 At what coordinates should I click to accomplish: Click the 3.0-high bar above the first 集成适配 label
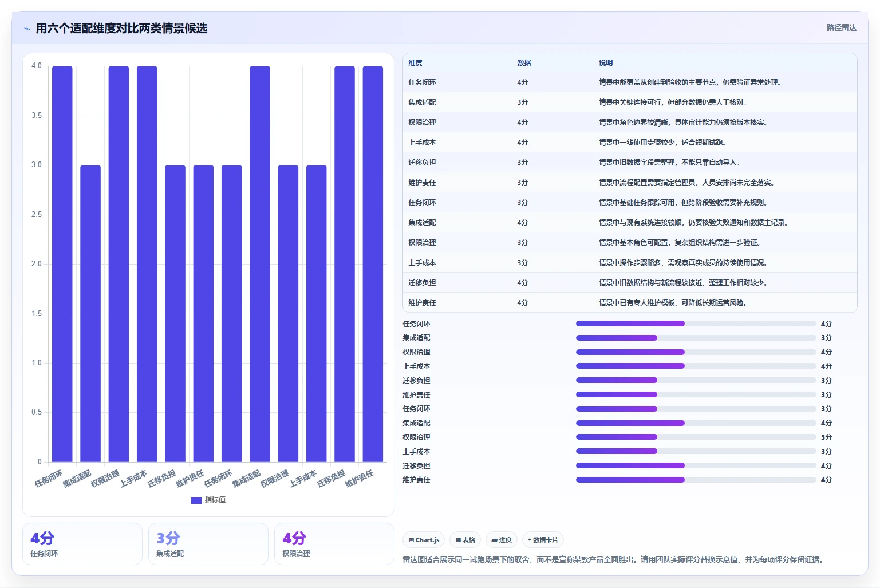pyautogui.click(x=90, y=314)
